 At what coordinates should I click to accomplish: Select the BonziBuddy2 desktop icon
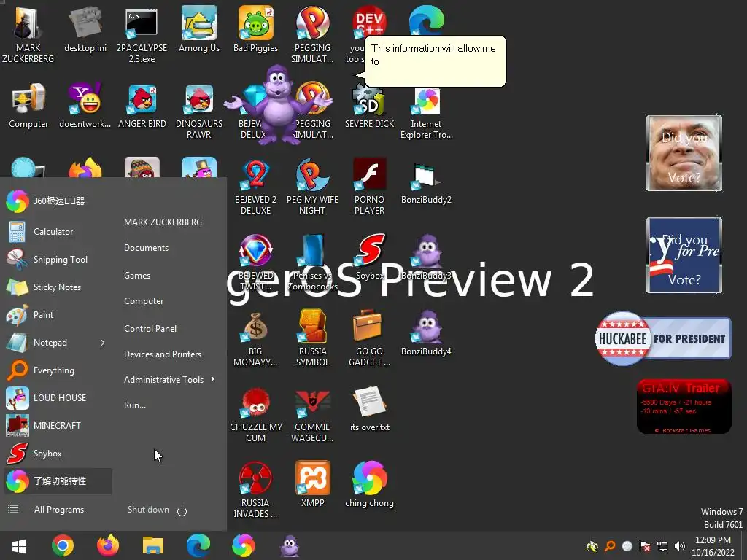pyautogui.click(x=426, y=183)
